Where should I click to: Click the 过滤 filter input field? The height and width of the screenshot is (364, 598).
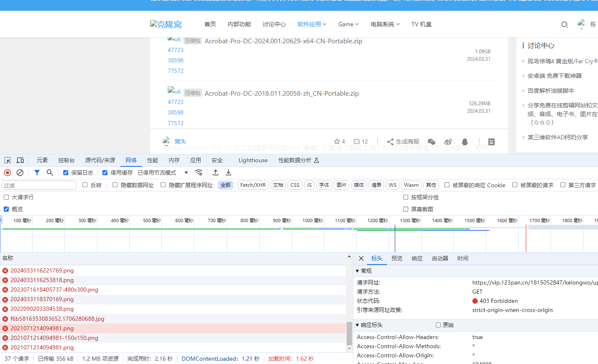(39, 185)
